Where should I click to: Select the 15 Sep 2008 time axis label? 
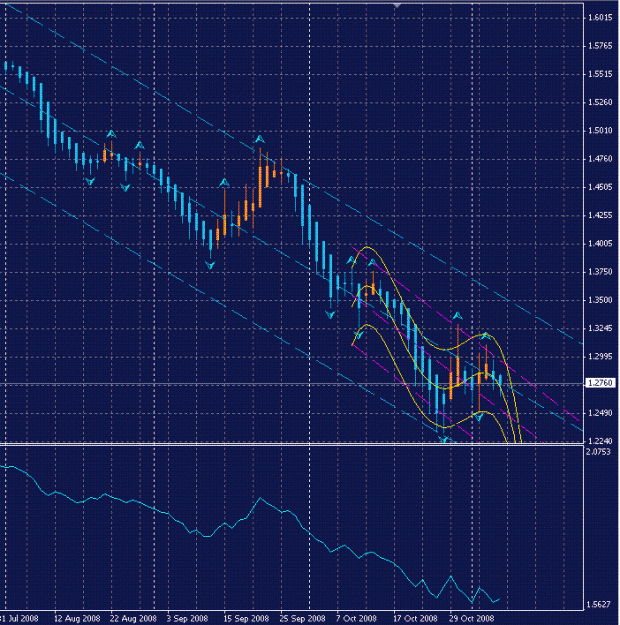246,619
